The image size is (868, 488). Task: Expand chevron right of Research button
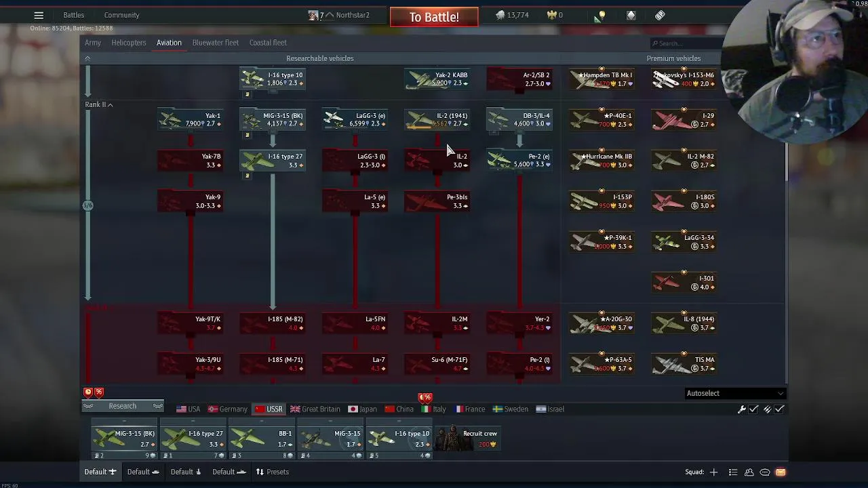[x=157, y=406]
